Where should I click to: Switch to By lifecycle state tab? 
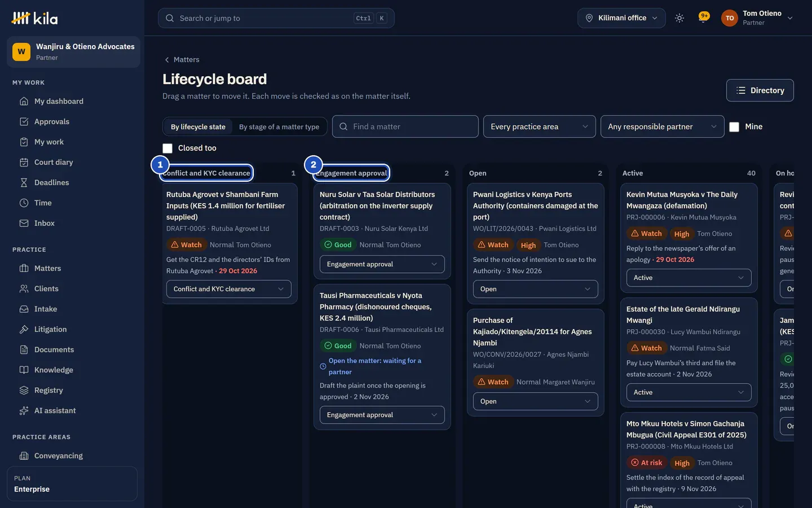tap(198, 127)
